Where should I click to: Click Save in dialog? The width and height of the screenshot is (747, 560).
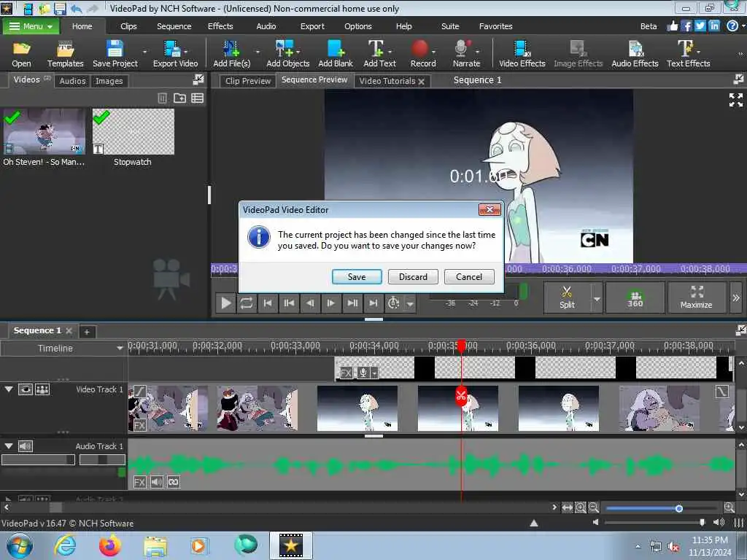pos(356,276)
